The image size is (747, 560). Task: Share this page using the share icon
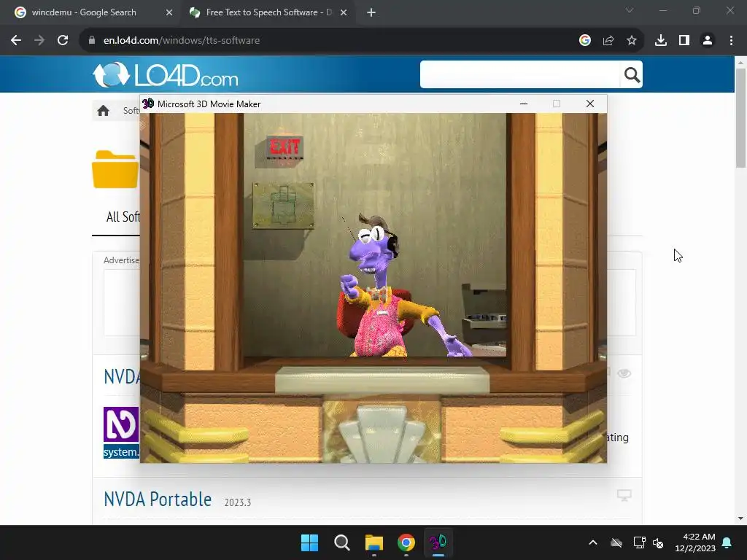[608, 41]
